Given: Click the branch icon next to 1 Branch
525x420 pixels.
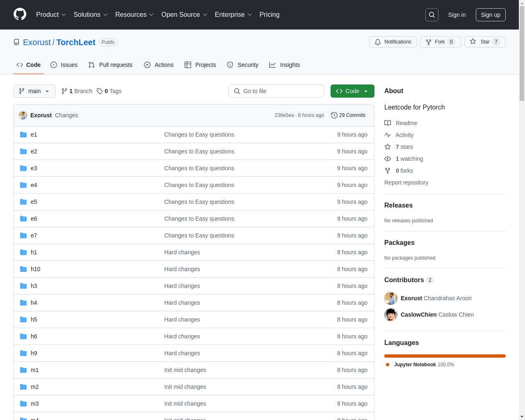Looking at the screenshot, I should pos(64,91).
